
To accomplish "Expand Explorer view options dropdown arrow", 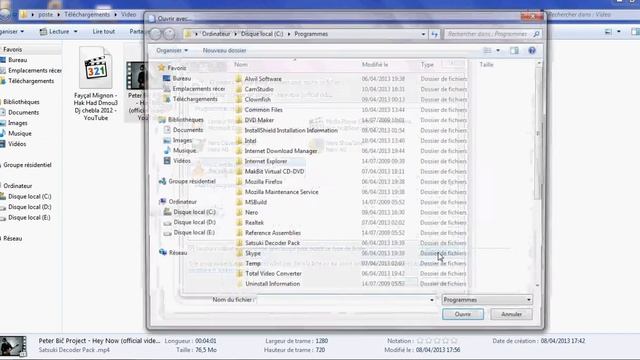I will [x=619, y=31].
